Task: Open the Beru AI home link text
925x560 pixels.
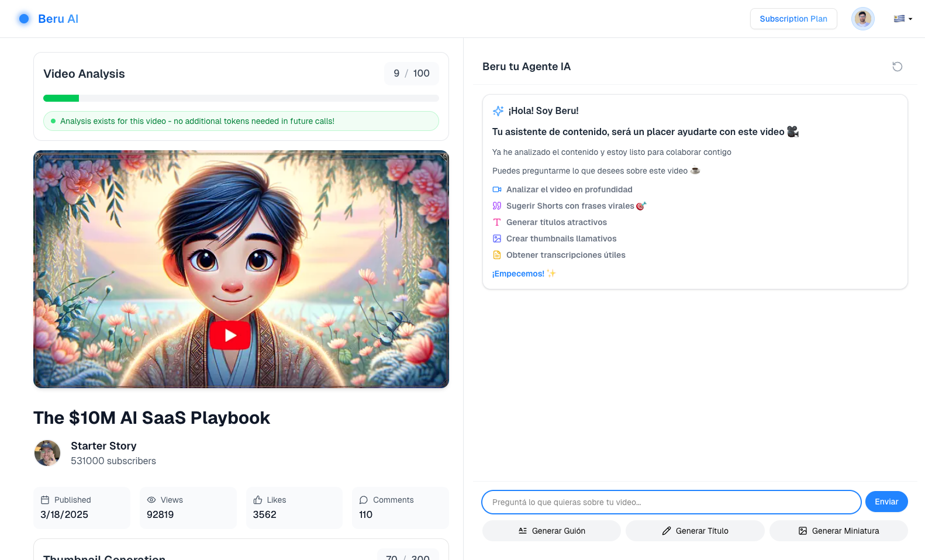Action: click(58, 19)
